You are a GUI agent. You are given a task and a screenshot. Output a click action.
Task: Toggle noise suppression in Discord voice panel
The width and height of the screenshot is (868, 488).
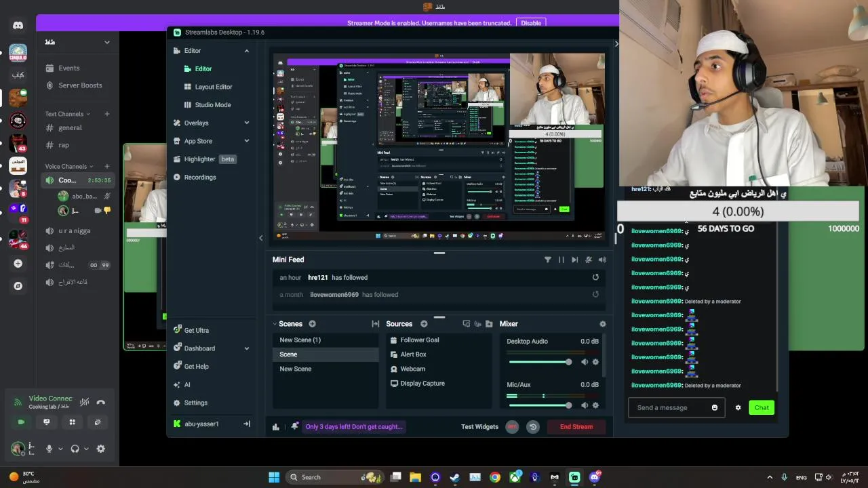(84, 402)
